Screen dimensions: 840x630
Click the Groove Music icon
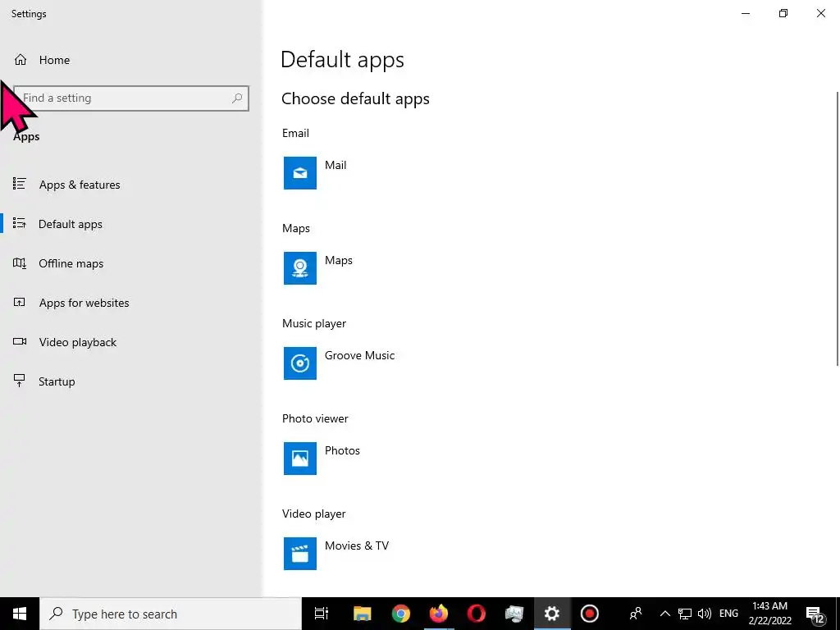coord(300,363)
